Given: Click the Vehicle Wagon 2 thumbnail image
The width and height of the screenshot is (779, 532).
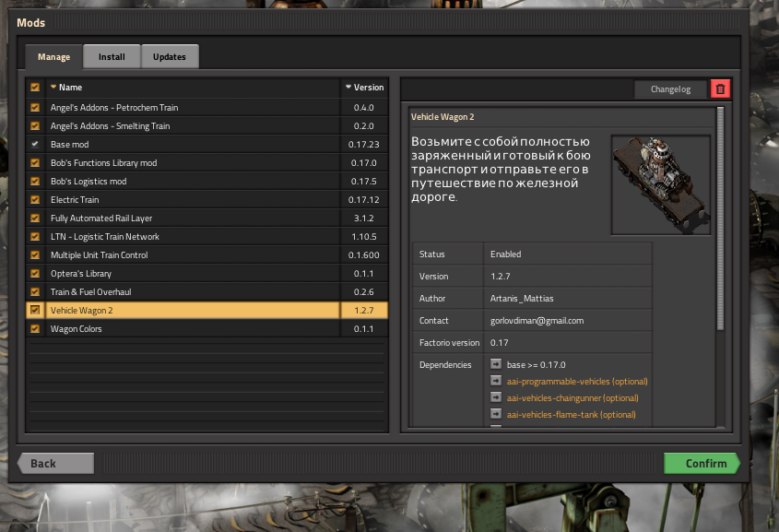Looking at the screenshot, I should [x=661, y=184].
